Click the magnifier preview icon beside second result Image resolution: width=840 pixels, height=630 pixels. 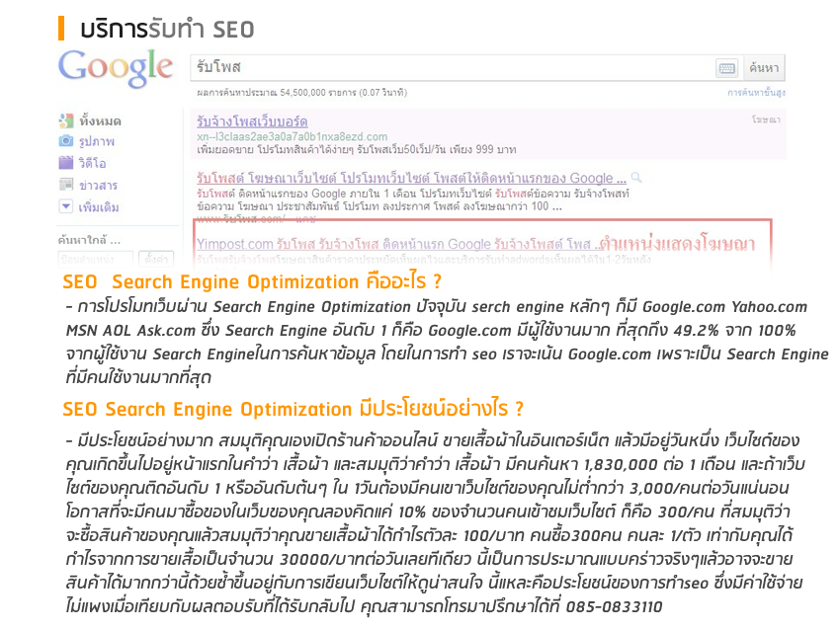click(636, 177)
